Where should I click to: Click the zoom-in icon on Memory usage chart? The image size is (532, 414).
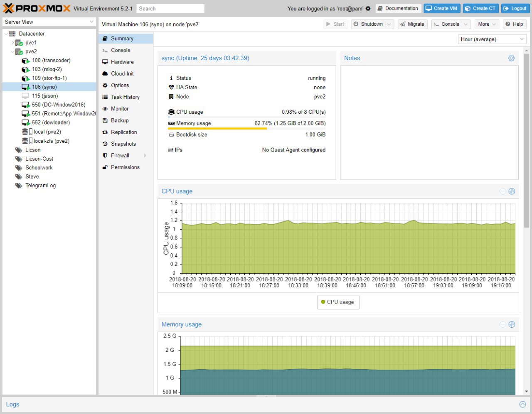(x=512, y=325)
